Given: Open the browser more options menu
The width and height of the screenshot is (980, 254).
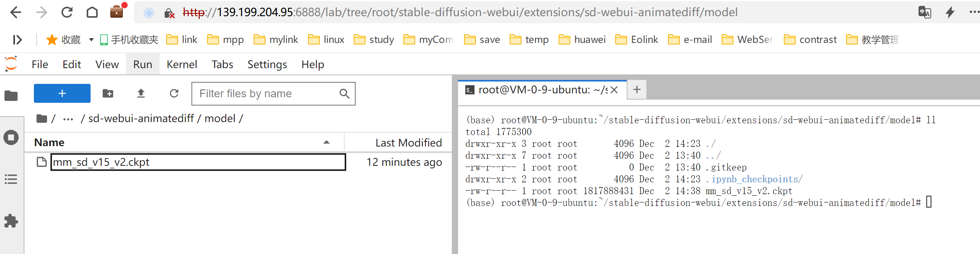Looking at the screenshot, I should pos(974,13).
